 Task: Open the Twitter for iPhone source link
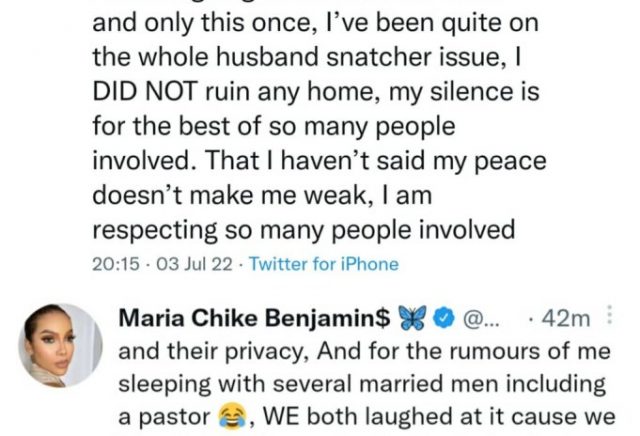(x=323, y=265)
